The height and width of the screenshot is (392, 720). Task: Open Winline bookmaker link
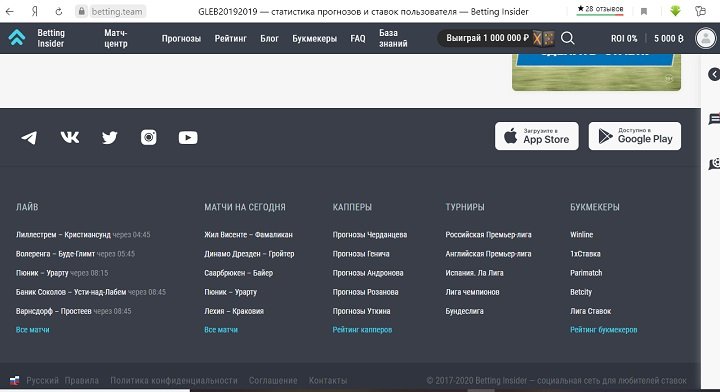pyautogui.click(x=581, y=235)
